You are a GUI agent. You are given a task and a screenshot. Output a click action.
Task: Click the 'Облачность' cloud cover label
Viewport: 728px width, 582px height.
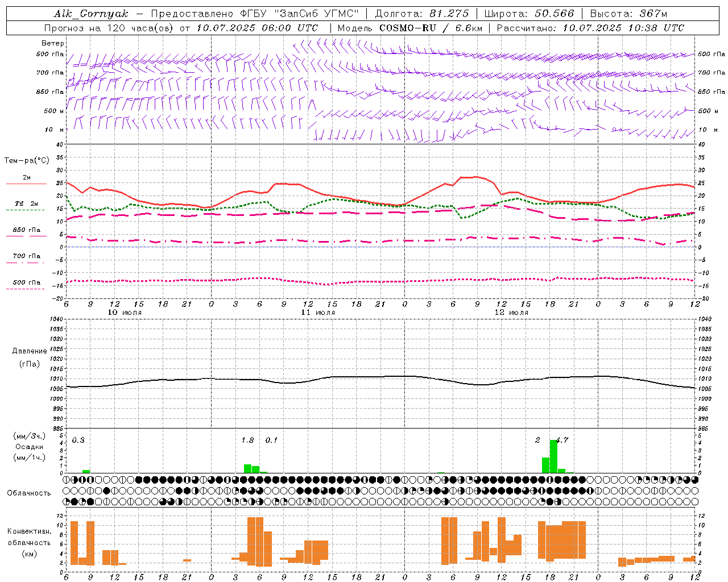(x=29, y=493)
